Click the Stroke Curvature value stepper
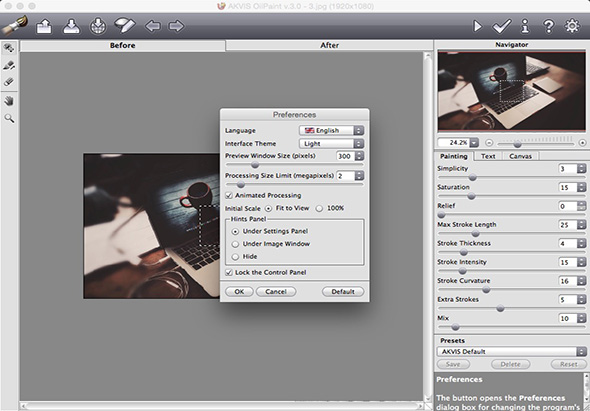Screen dimensions: 590x411 [x=582, y=281]
